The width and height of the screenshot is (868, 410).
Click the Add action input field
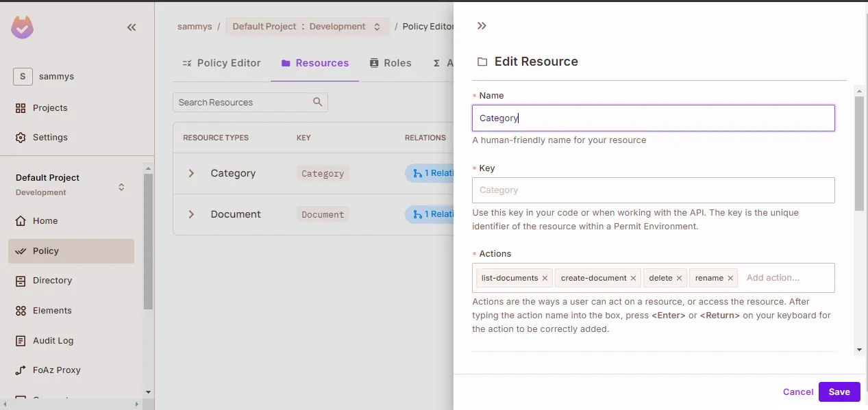pos(784,278)
